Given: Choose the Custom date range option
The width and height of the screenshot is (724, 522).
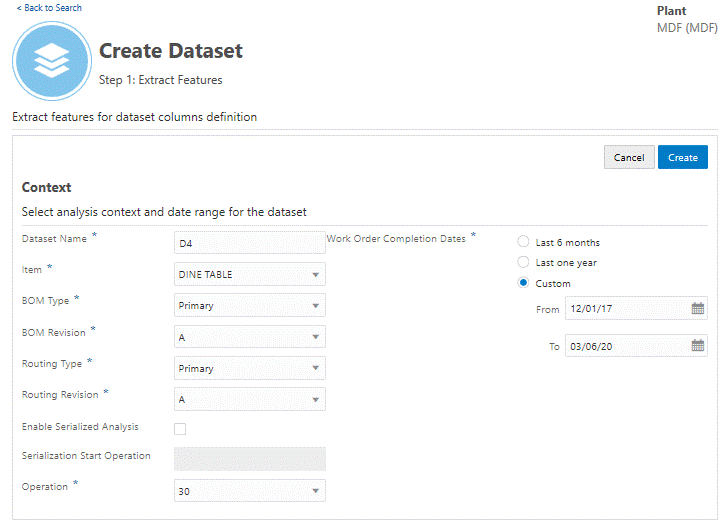Looking at the screenshot, I should pos(524,283).
